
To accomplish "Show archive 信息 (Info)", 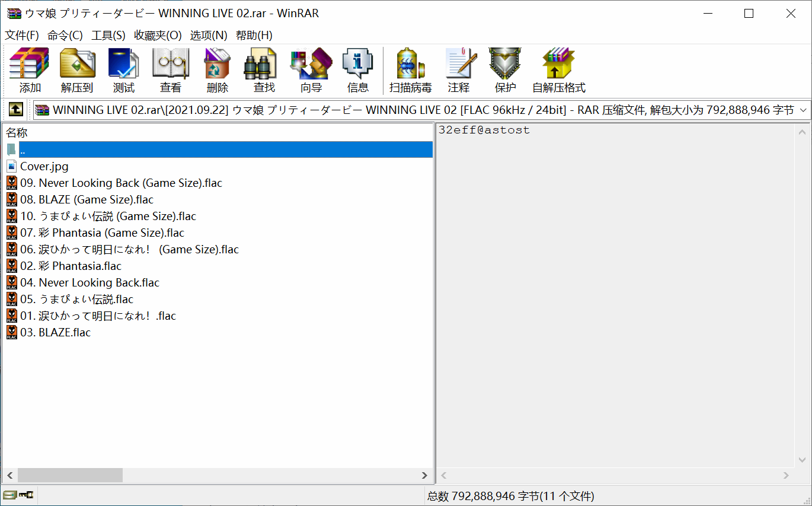I will [357, 71].
